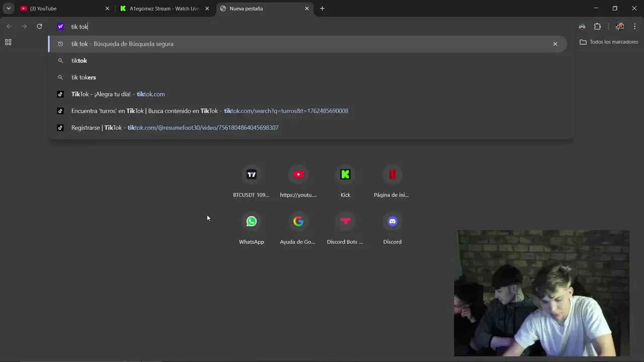Image resolution: width=644 pixels, height=362 pixels.
Task: Switch to the YouTube tab
Action: click(x=64, y=9)
